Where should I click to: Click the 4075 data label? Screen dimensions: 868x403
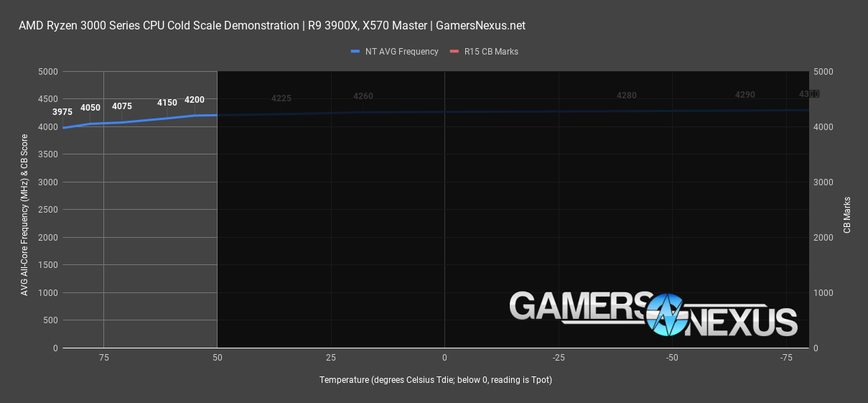click(x=122, y=106)
